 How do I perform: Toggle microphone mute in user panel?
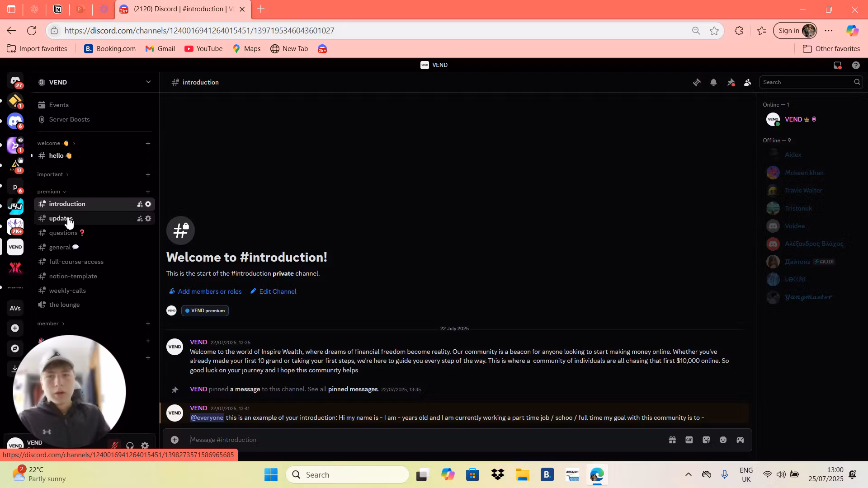coord(115,446)
